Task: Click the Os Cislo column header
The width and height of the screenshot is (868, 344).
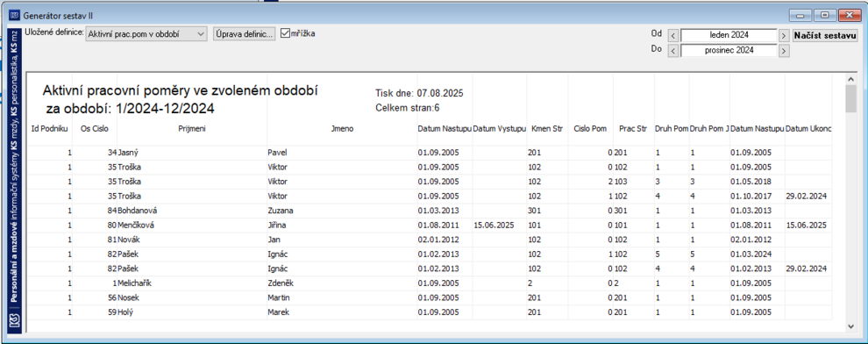Action: click(x=94, y=129)
